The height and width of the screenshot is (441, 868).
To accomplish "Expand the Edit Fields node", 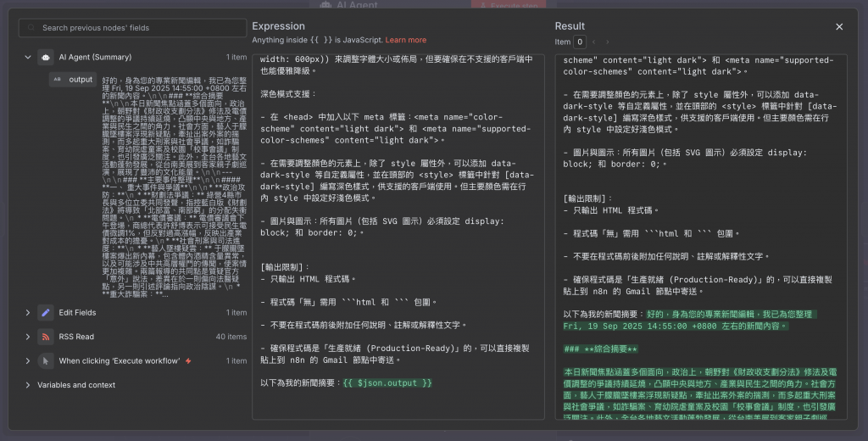I will pyautogui.click(x=28, y=312).
